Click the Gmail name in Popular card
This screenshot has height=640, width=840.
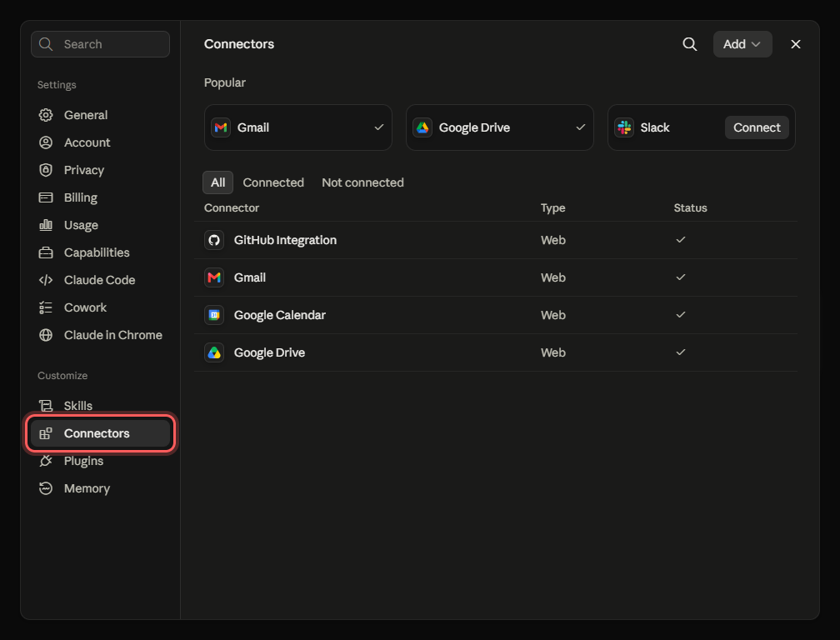(252, 127)
